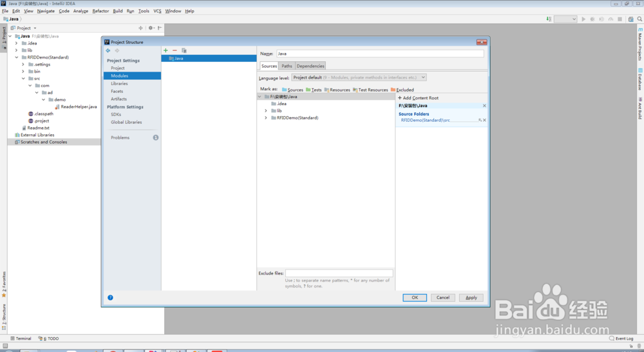Remove selected module with red minus
The height and width of the screenshot is (352, 644).
(175, 50)
